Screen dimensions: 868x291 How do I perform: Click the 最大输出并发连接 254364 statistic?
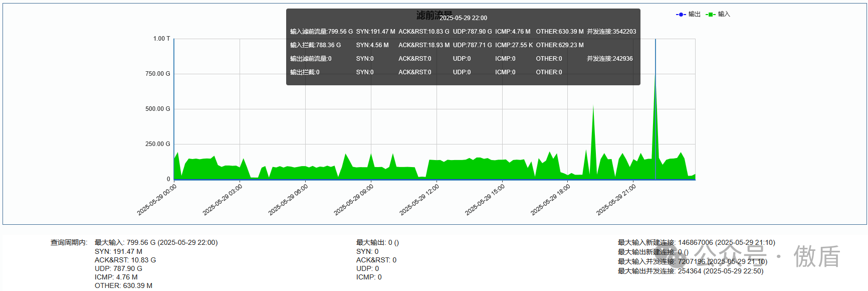click(x=690, y=271)
